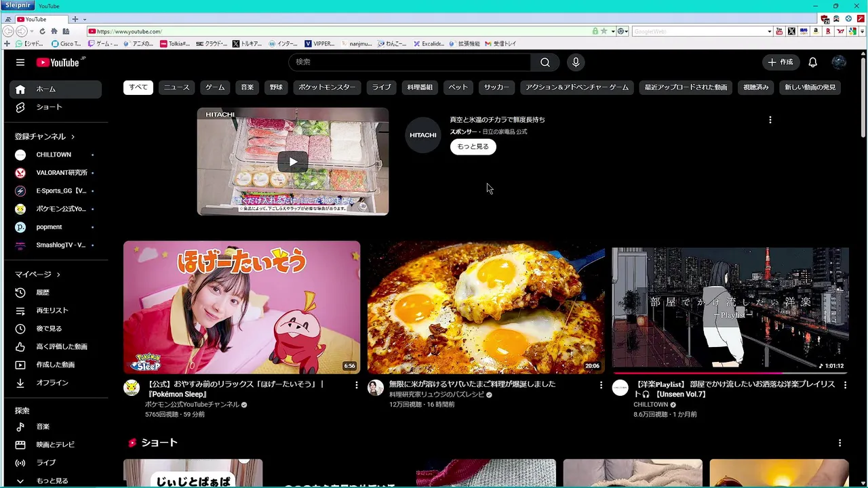Viewport: 868px width, 488px height.
Task: Open playlists (再生リスト)
Action: click(x=56, y=310)
